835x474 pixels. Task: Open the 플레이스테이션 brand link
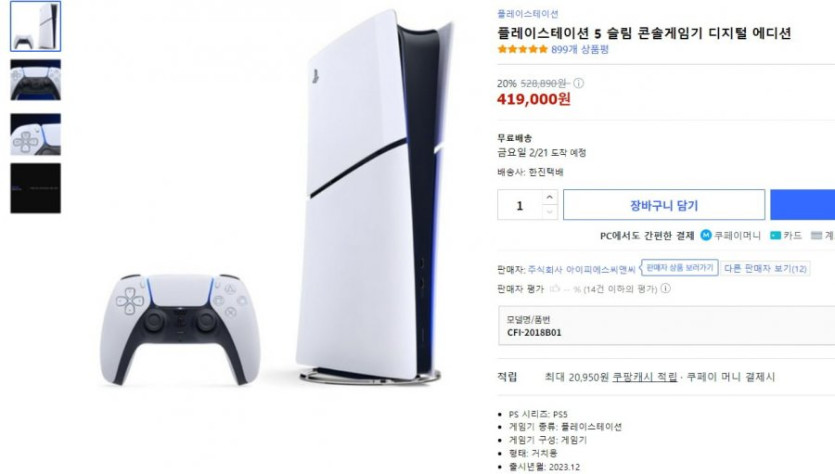pyautogui.click(x=528, y=14)
